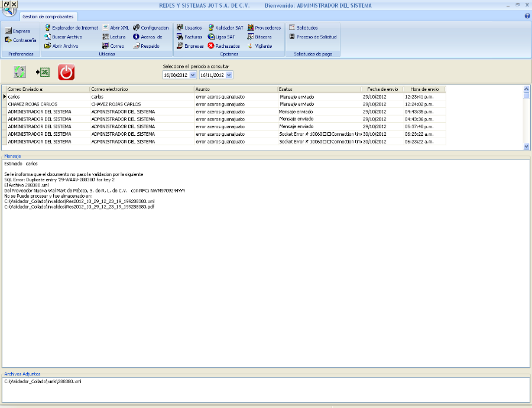Open the Facturas option
The width and height of the screenshot is (532, 408).
[x=190, y=37]
